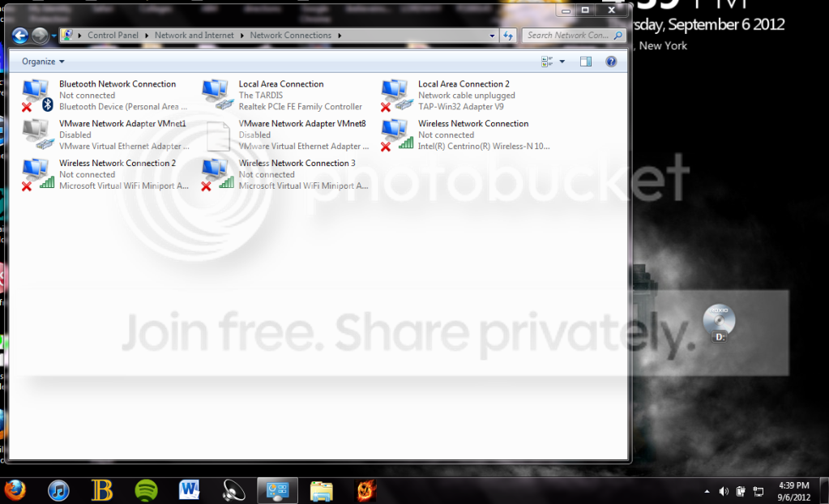This screenshot has height=504, width=829.
Task: Open the view options dropdown arrow
Action: (x=562, y=62)
